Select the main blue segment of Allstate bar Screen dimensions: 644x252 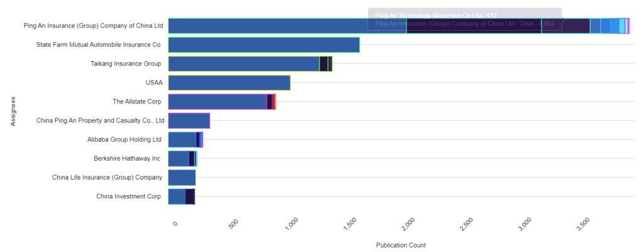click(x=217, y=101)
